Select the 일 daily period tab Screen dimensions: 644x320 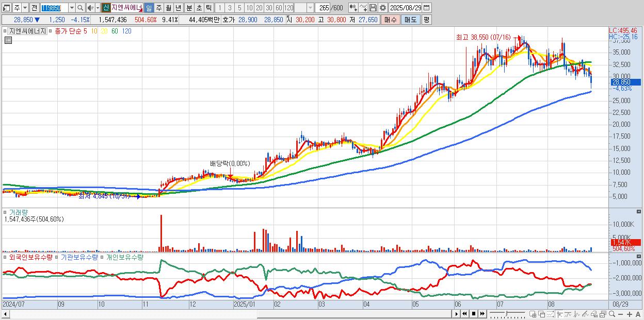149,8
